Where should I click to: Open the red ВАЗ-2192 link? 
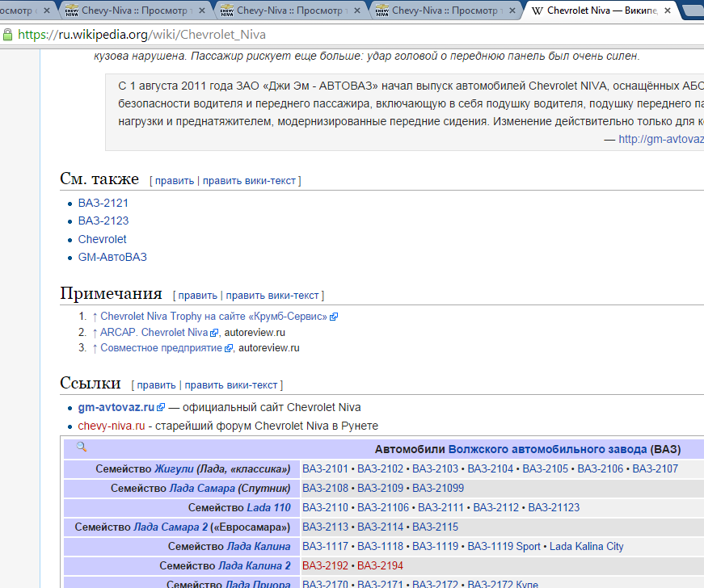point(325,566)
